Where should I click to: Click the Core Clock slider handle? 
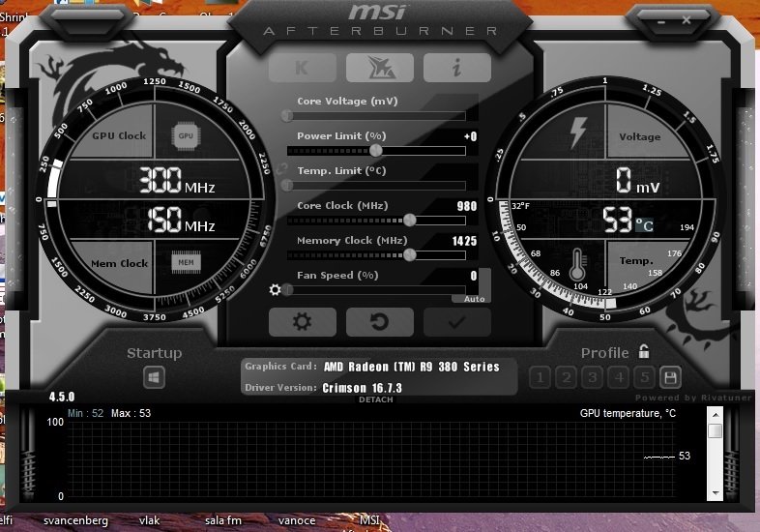coord(410,221)
